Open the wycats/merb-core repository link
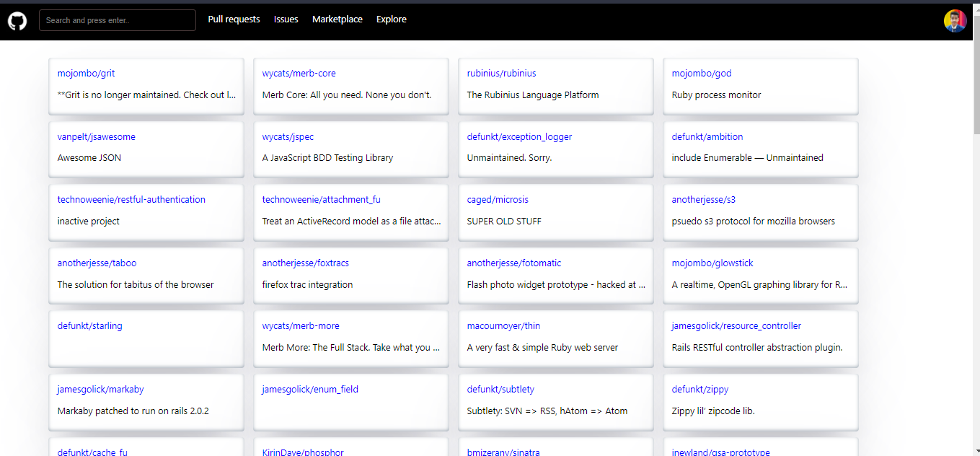 point(299,74)
